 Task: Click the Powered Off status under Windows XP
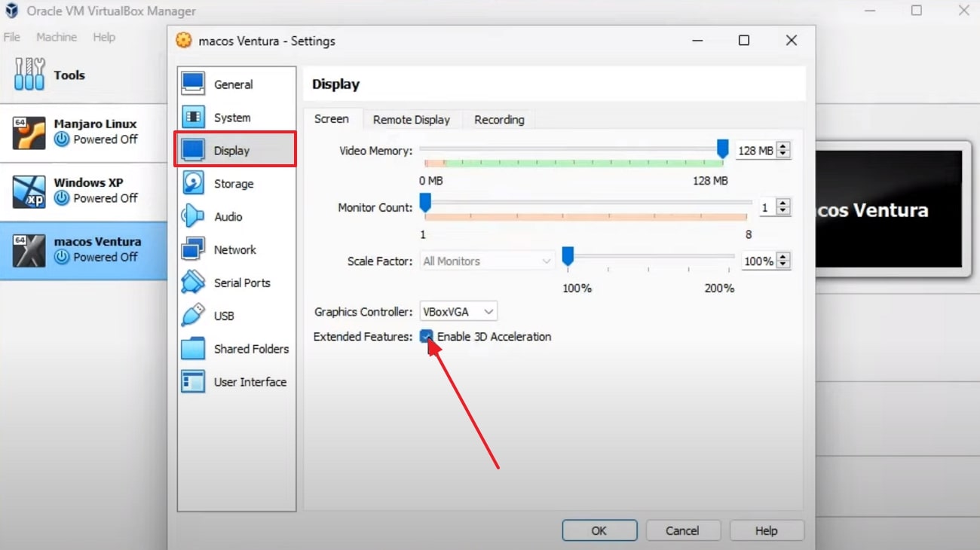click(x=96, y=198)
